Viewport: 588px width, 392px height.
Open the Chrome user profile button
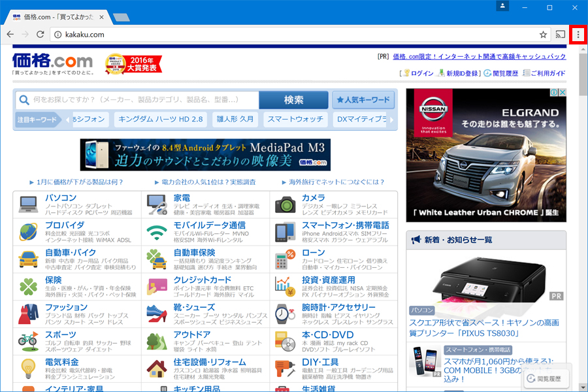point(502,6)
